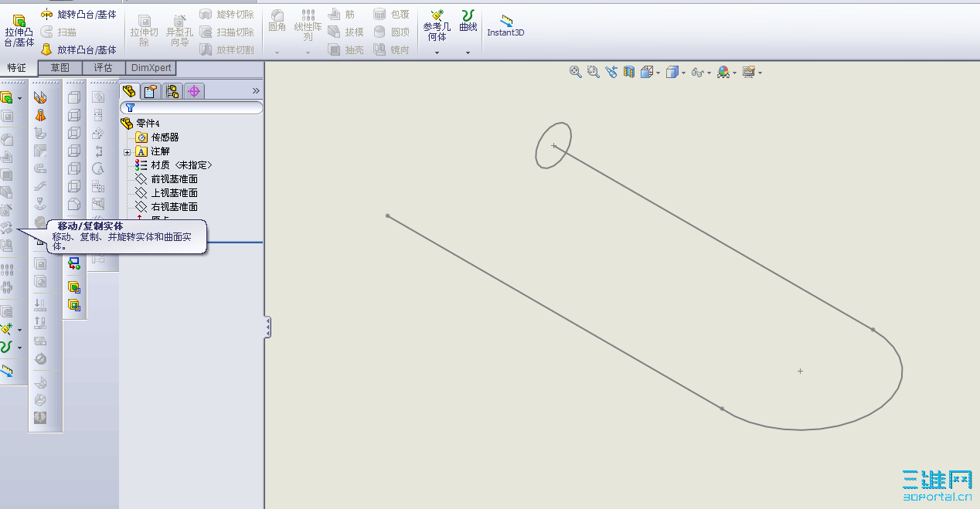The height and width of the screenshot is (509, 980).
Task: Open the 曲线 dropdown arrow
Action: [x=468, y=53]
